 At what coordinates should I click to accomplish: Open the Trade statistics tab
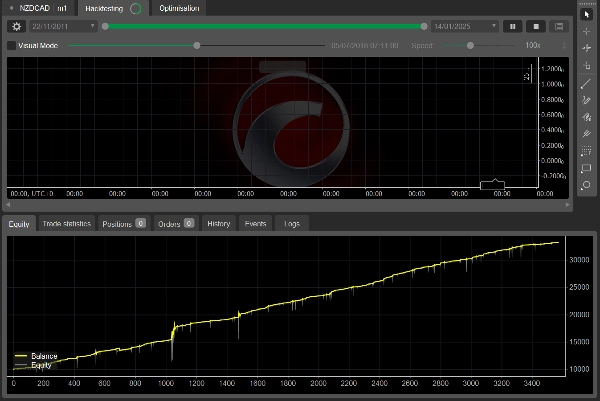pos(67,223)
